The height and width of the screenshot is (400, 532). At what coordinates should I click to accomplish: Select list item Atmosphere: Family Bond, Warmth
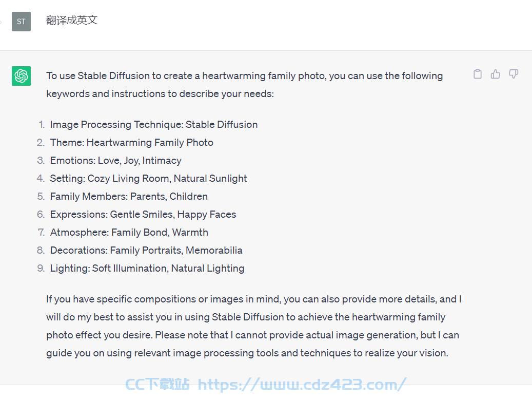click(x=129, y=233)
